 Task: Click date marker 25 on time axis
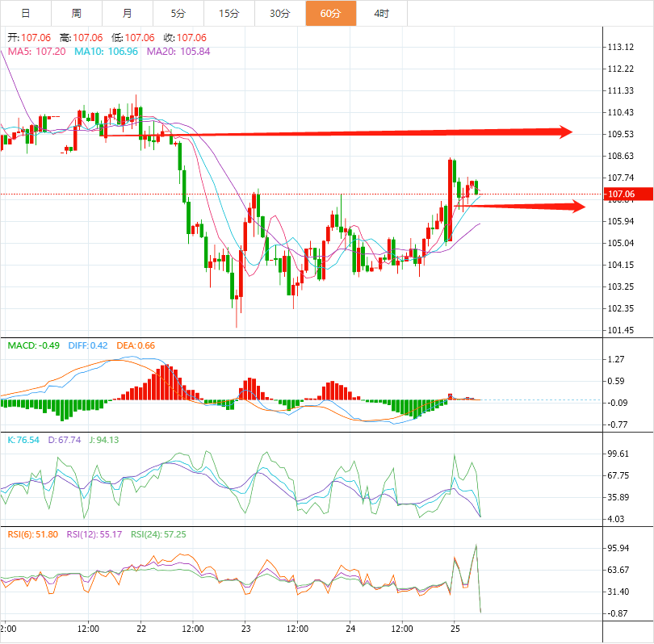pos(455,629)
